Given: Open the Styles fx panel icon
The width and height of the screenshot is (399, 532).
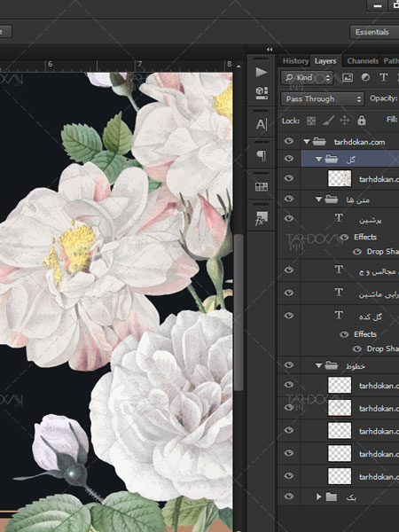Looking at the screenshot, I should [262, 218].
